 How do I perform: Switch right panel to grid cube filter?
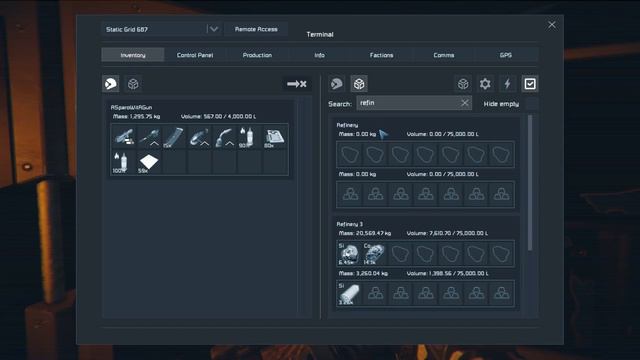tap(359, 84)
